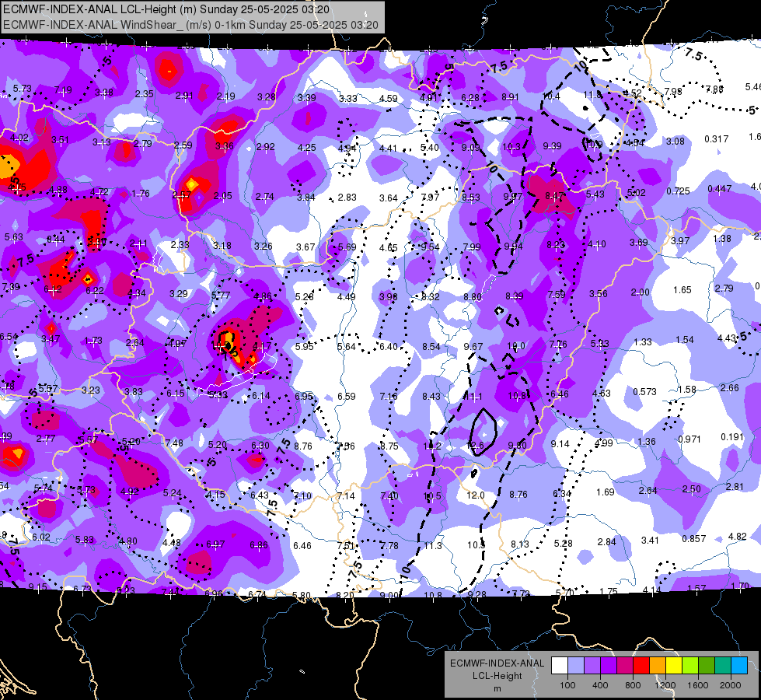
Task: Pick the lime green legend swatch
Action: pyautogui.click(x=690, y=666)
